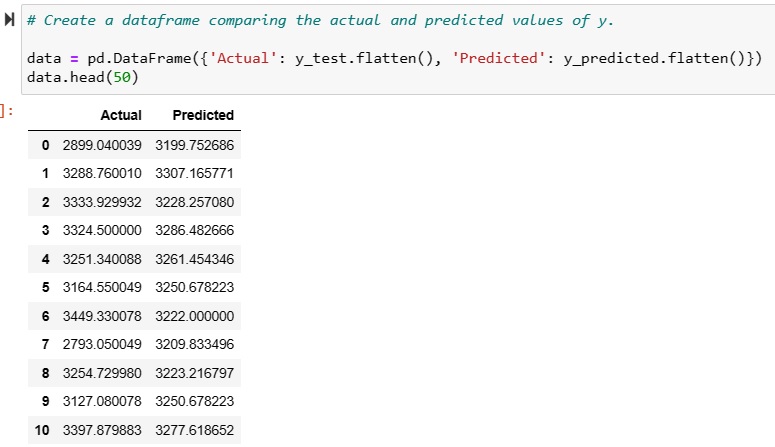775x447 pixels.
Task: Click the Predicted column header
Action: tap(203, 116)
